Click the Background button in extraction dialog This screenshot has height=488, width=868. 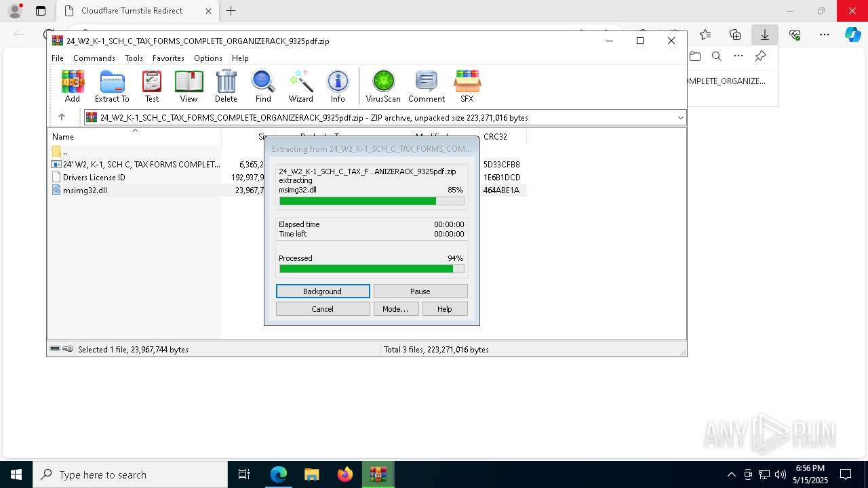coord(323,291)
